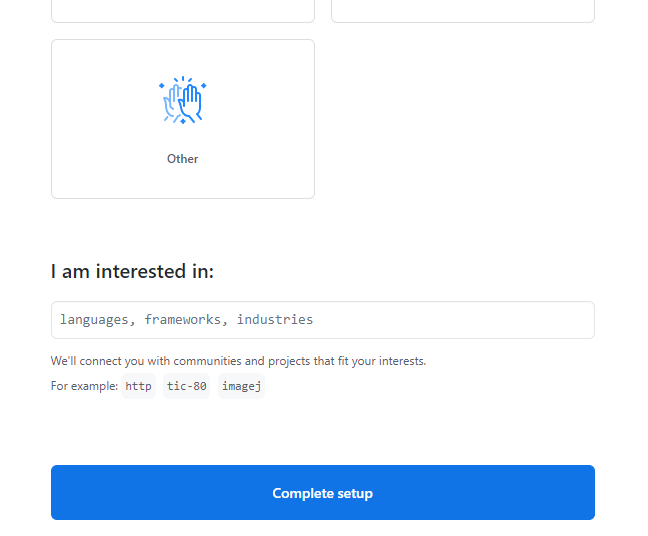
Task: Select the partially visible top-left option card
Action: (183, 10)
